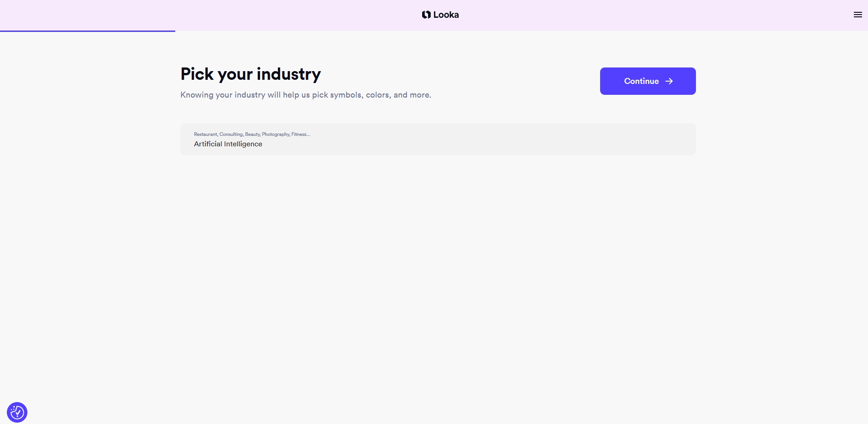
Task: Click the word 'Intelligence' in the field
Action: tap(243, 144)
